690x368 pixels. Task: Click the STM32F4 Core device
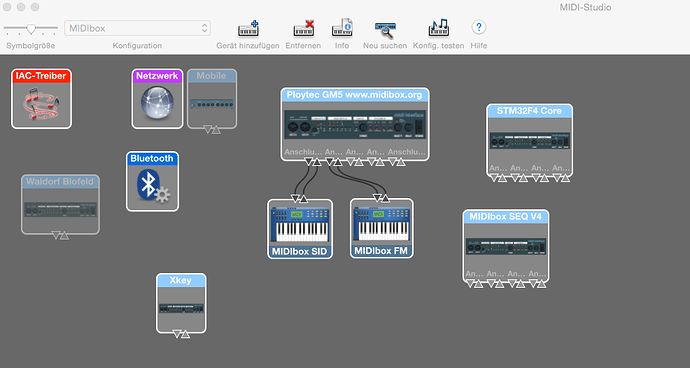coord(529,140)
